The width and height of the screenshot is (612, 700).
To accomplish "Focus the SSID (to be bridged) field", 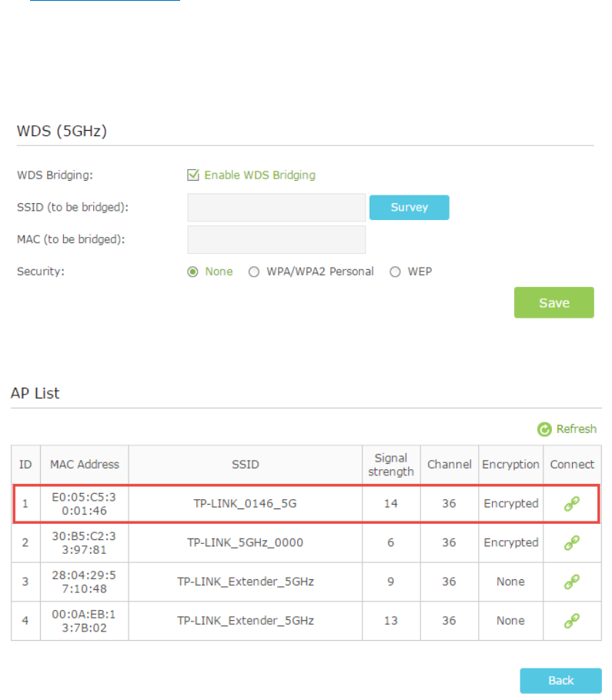I will pyautogui.click(x=276, y=207).
